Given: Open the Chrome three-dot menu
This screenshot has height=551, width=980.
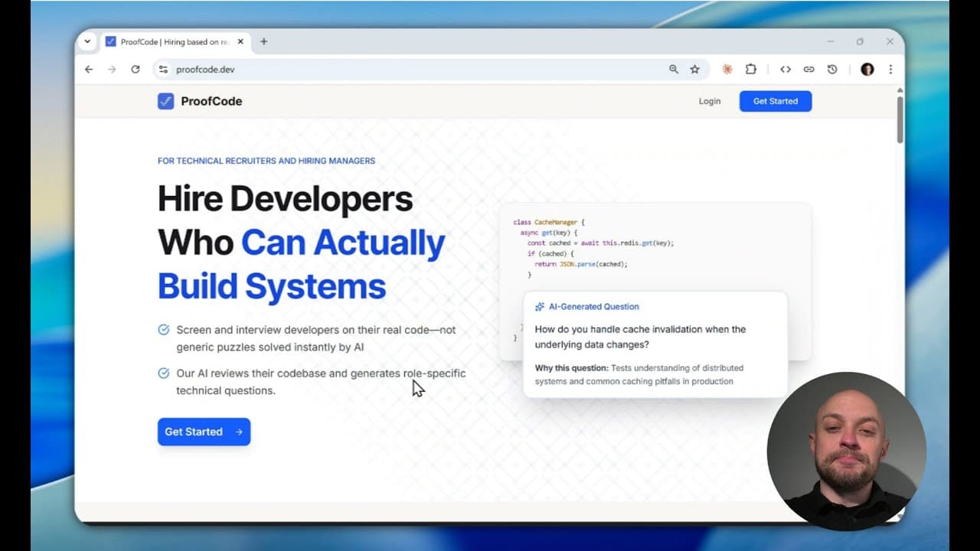Looking at the screenshot, I should 890,69.
